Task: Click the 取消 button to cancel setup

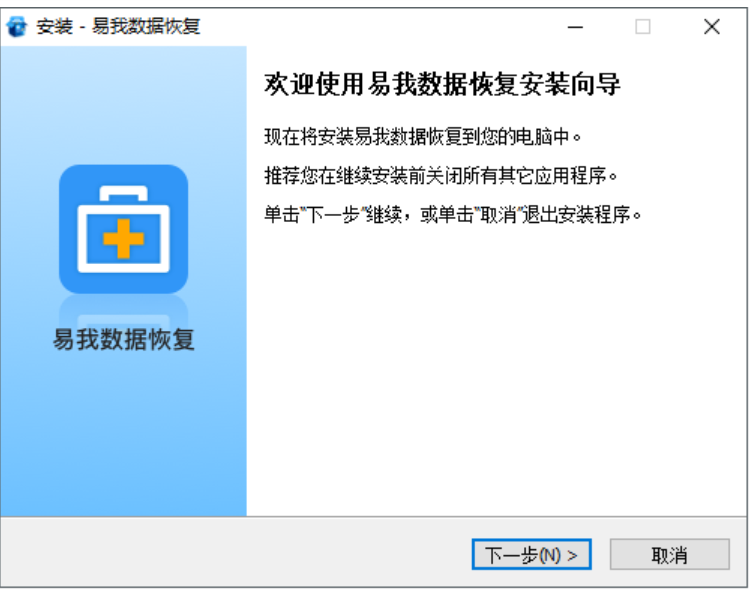Action: 669,555
